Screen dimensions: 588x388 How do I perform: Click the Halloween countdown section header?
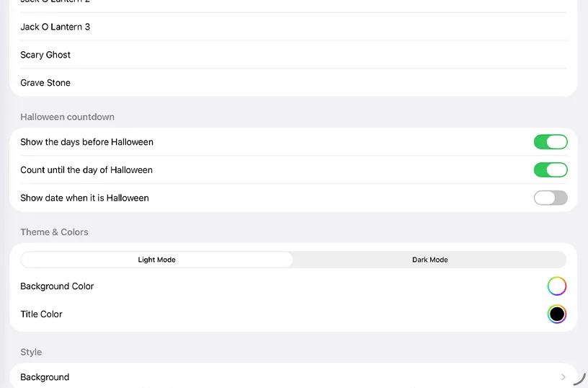[67, 117]
